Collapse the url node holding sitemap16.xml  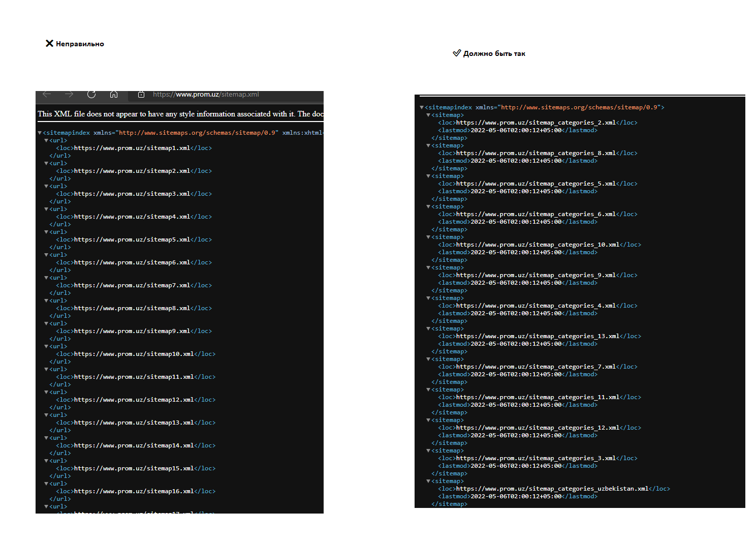point(46,484)
